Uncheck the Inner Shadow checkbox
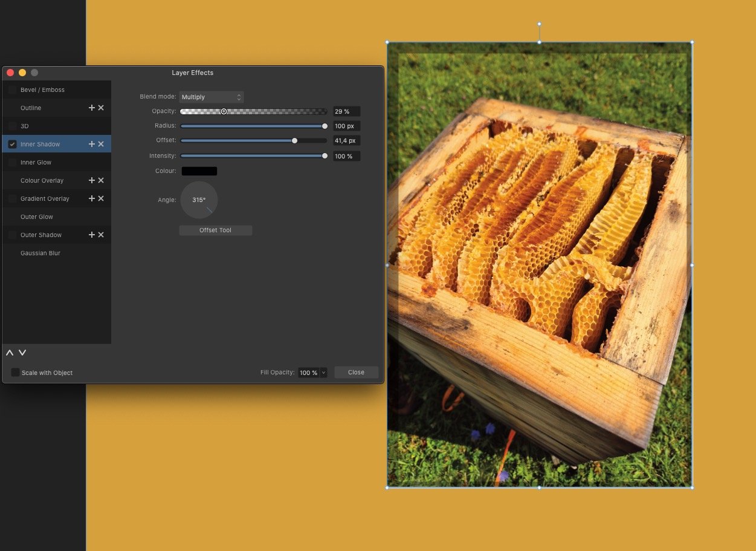756x551 pixels. click(x=13, y=144)
